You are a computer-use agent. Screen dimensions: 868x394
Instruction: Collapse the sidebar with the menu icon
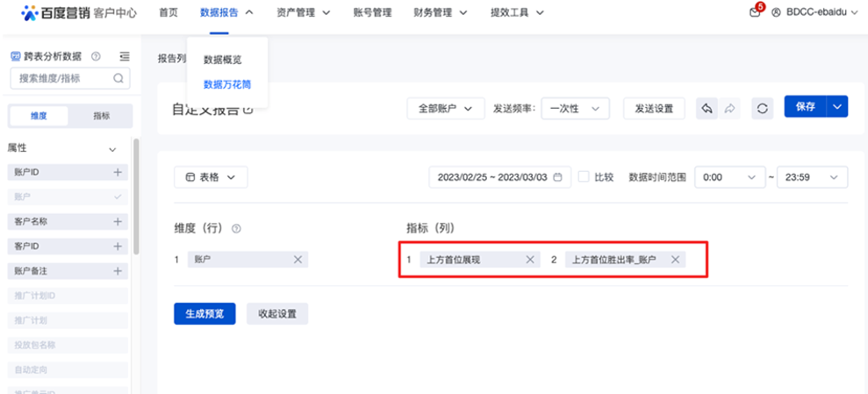(x=125, y=56)
